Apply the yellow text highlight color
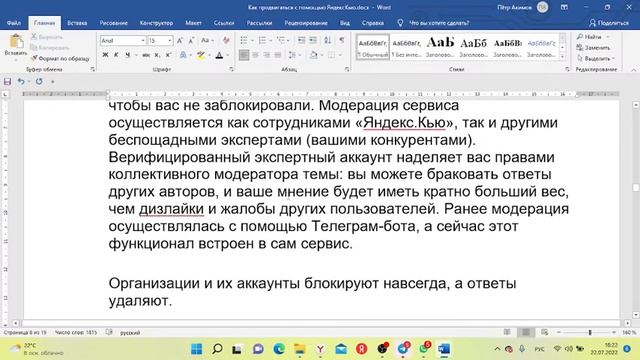 [200, 55]
